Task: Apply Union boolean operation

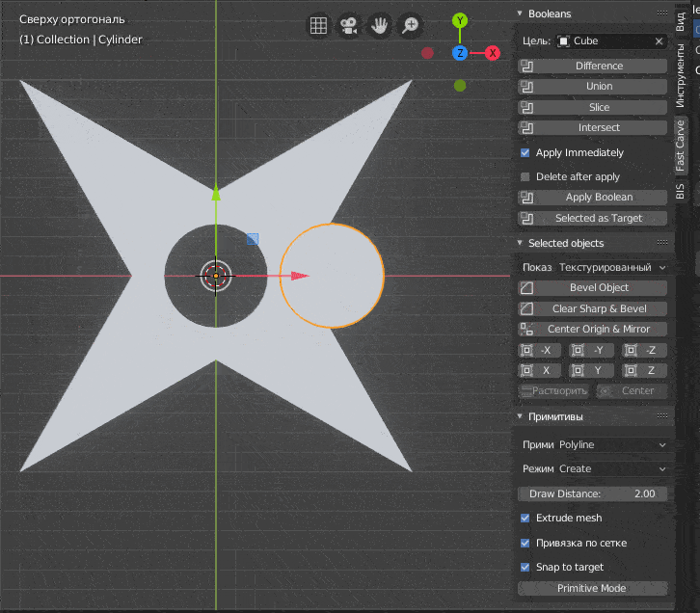Action: (x=592, y=87)
